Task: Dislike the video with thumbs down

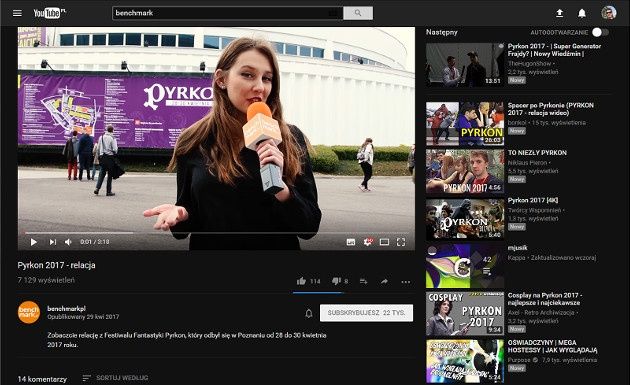Action: coord(337,281)
